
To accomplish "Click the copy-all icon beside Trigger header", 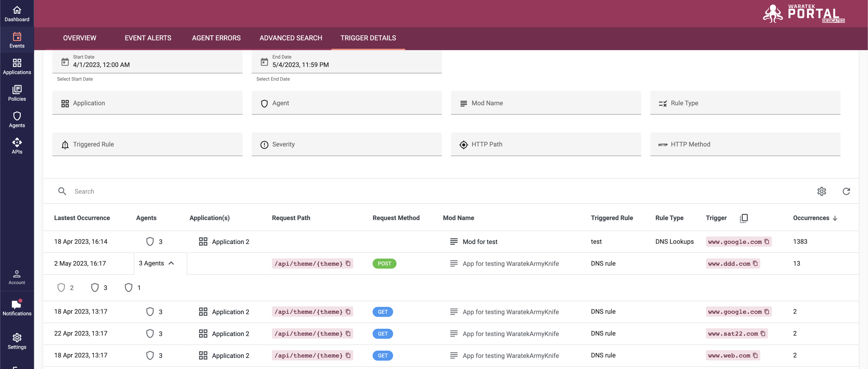I will click(744, 218).
